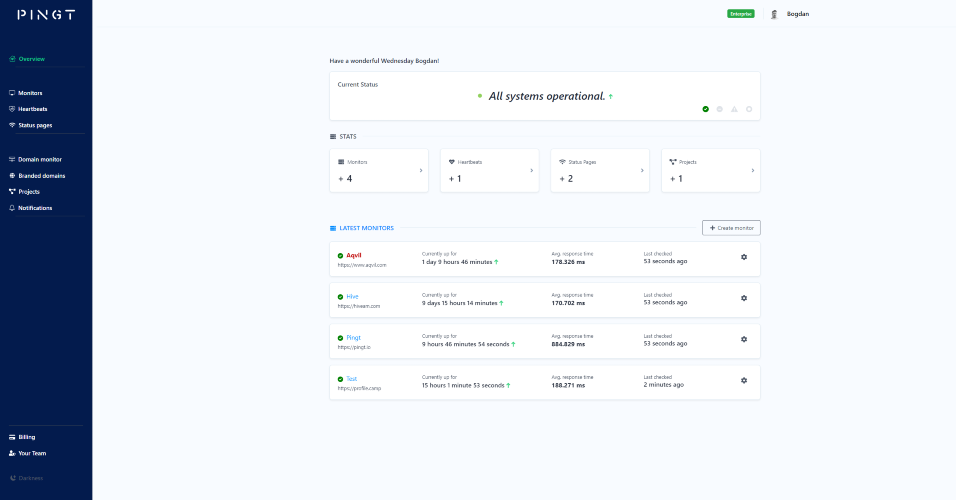Expand the Monitors stats card chevron
This screenshot has width=956, height=500.
[x=421, y=171]
